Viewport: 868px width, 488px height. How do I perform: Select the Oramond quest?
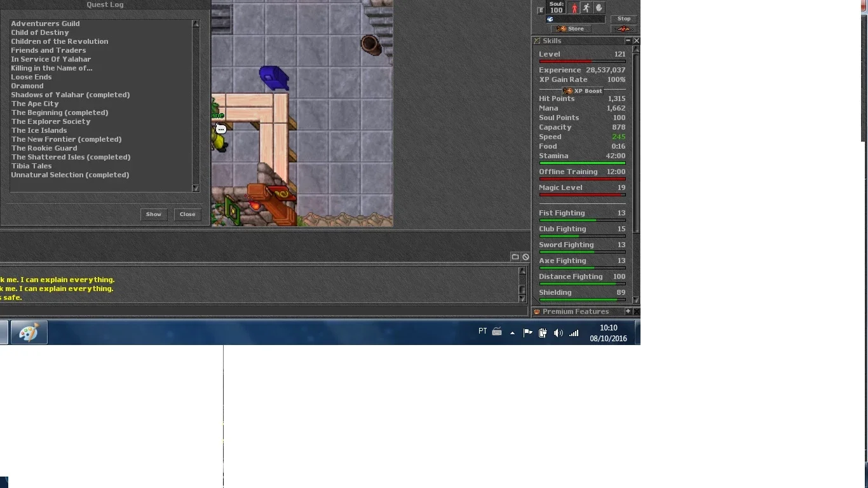(27, 86)
